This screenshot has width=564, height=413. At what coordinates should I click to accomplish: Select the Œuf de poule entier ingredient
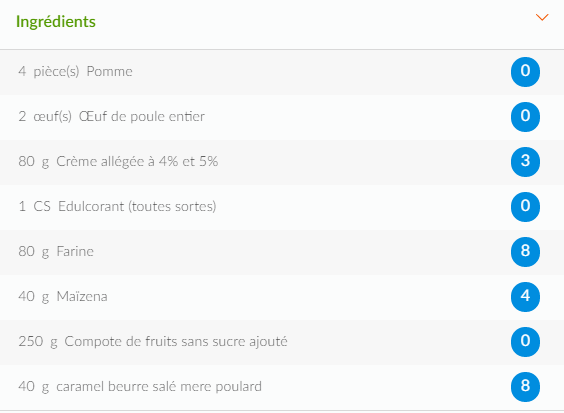click(x=282, y=117)
